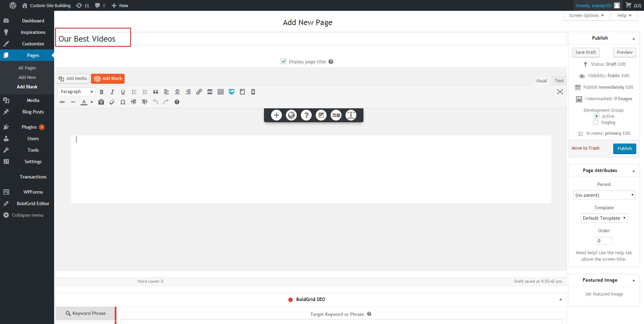Screen dimensions: 644x324
Task: Undo the last edit
Action: click(155, 102)
